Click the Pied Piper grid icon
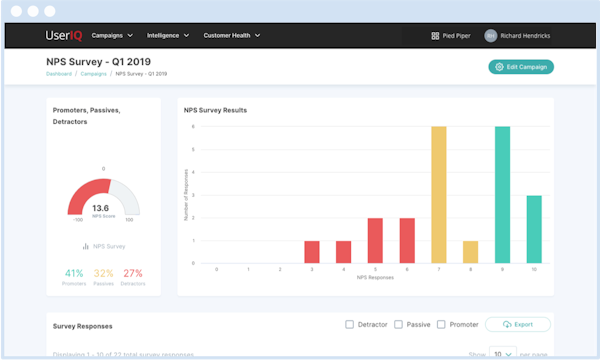Screen dimensions: 600x360 [435, 36]
